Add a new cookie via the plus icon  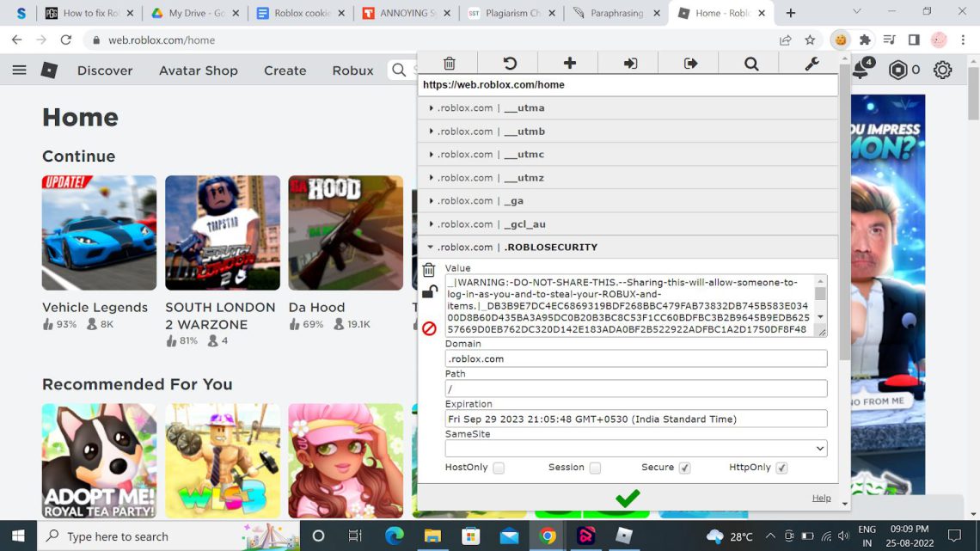coord(568,63)
